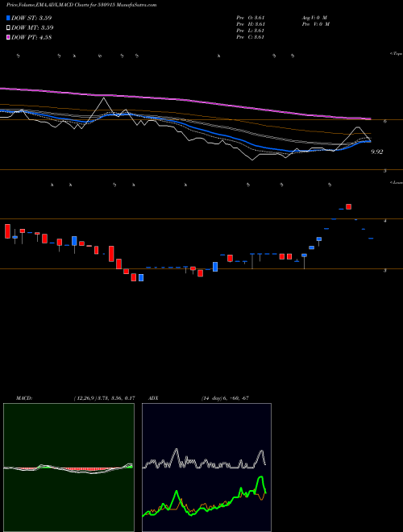The width and height of the screenshot is (403, 532).
Task: Select the 'DOW MT: 3.59' legend text
Action: (32, 28)
